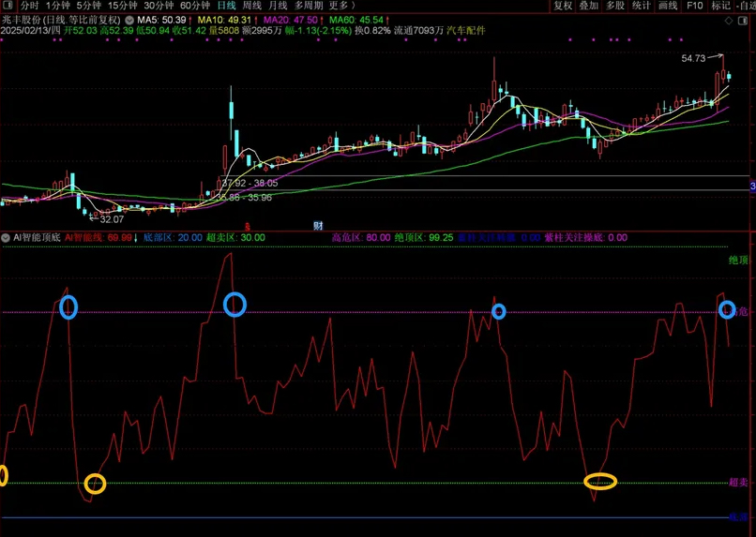The width and height of the screenshot is (756, 537).
Task: Switch chart to 60分钟 period
Action: coord(195,6)
